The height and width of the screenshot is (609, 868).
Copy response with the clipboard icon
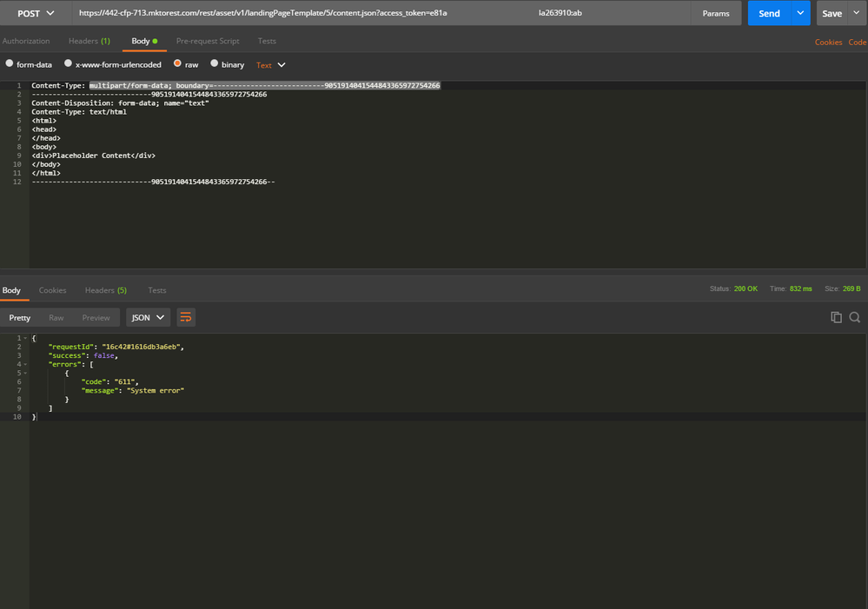(x=836, y=317)
